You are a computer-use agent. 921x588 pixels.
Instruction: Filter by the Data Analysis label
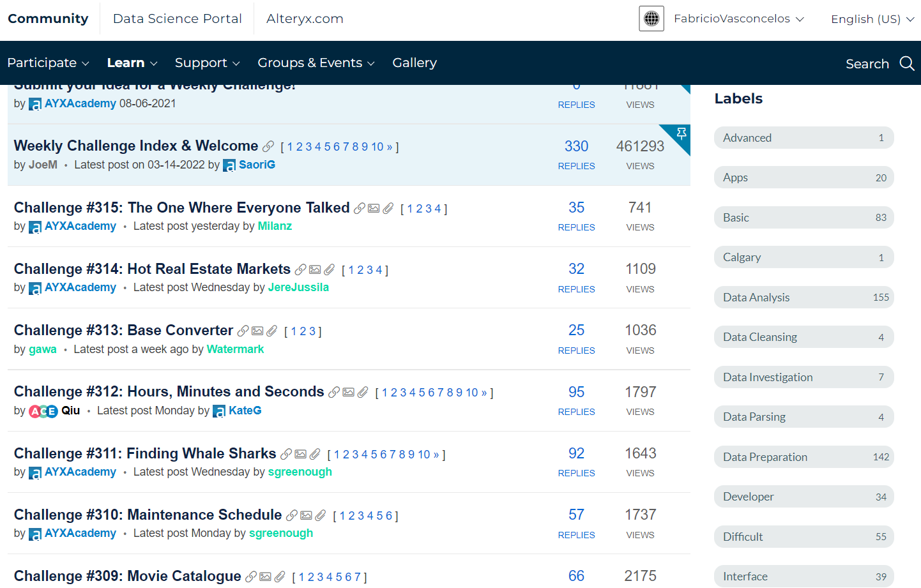tap(803, 298)
